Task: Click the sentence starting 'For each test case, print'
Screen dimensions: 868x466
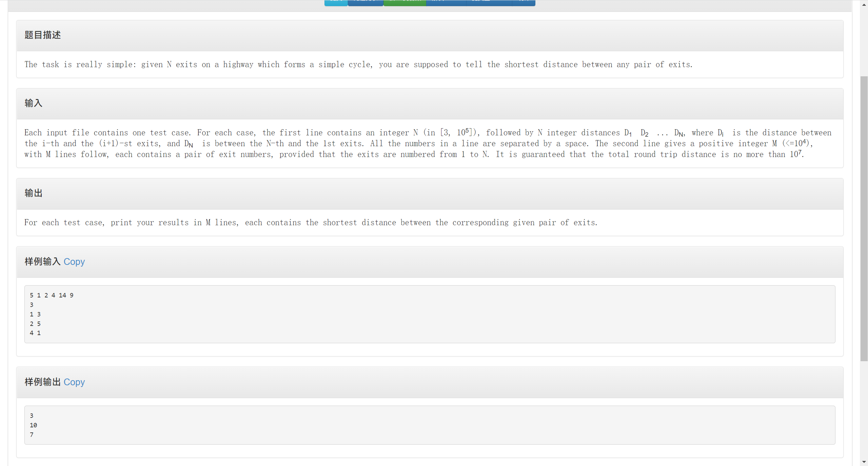Action: click(311, 222)
